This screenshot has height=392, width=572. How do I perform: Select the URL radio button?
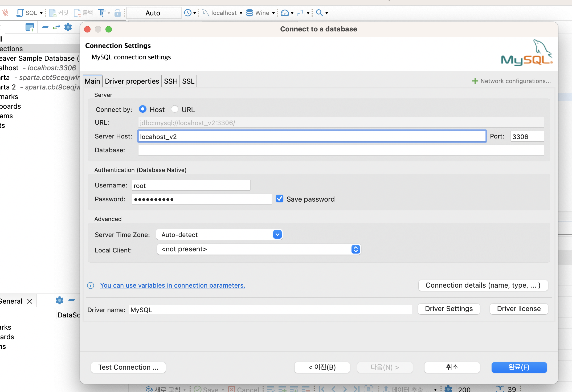click(175, 109)
